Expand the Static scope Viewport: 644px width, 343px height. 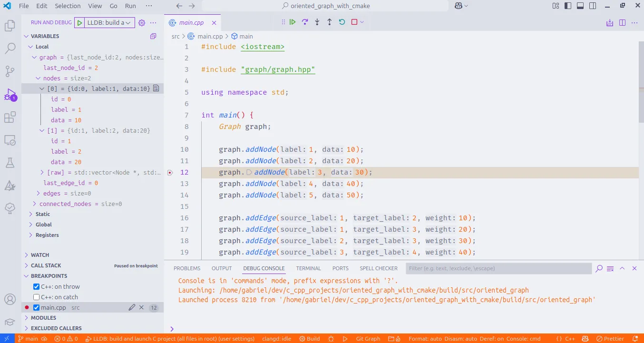[x=30, y=214]
